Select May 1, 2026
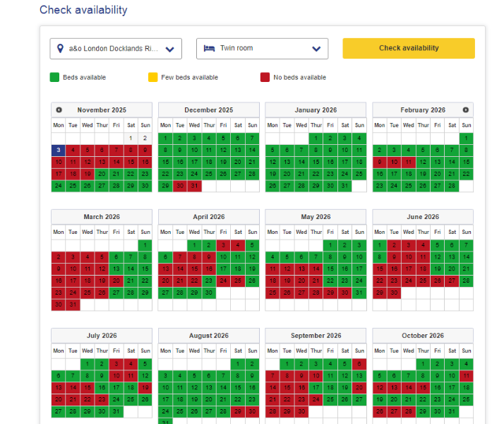 [x=330, y=245]
